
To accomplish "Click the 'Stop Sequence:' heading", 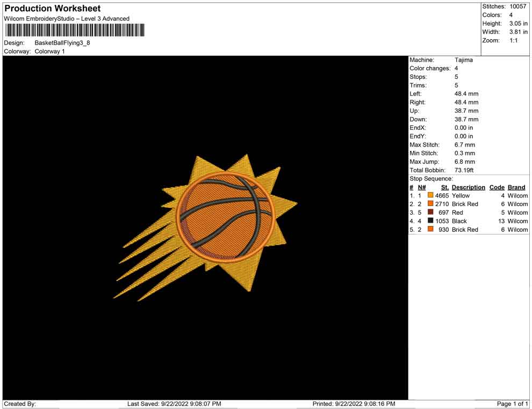I will coord(431,179).
